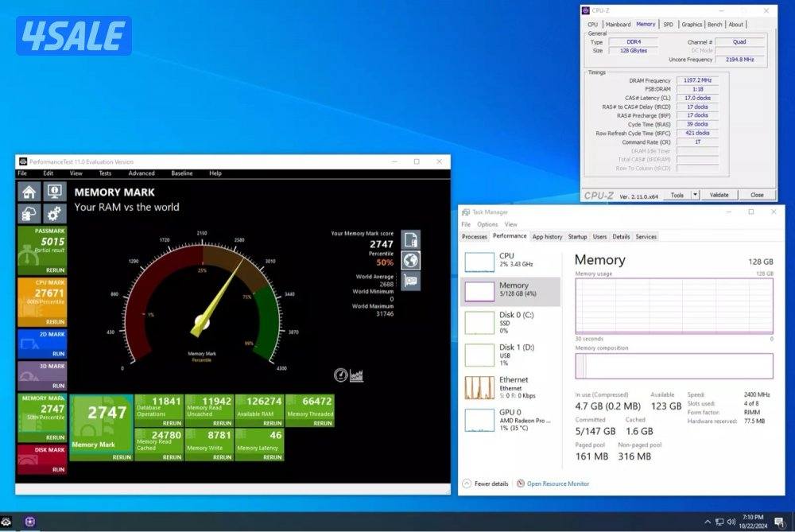
Task: Open the Options menu in Task Manager
Action: (487, 224)
